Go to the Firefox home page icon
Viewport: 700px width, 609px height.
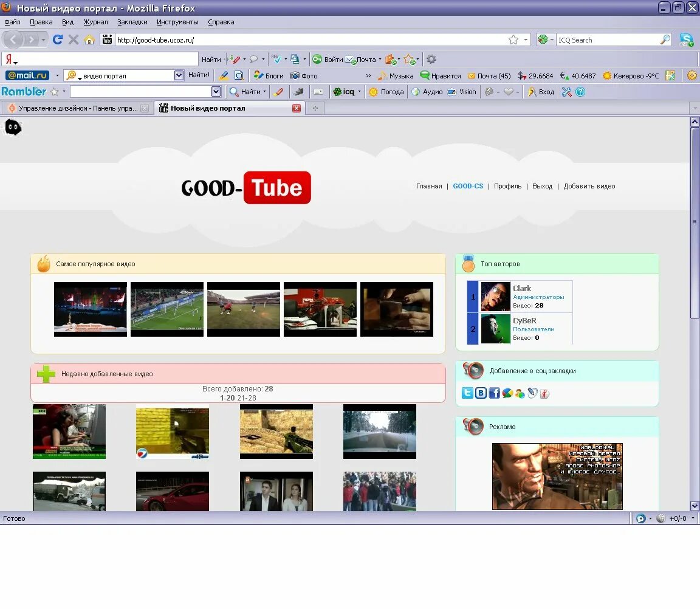(89, 40)
